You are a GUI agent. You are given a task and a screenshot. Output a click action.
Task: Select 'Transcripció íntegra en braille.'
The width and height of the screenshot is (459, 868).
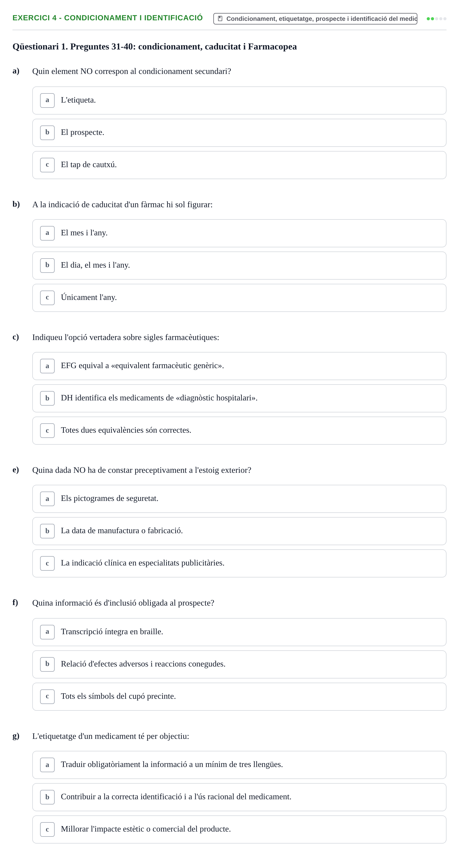(x=239, y=632)
